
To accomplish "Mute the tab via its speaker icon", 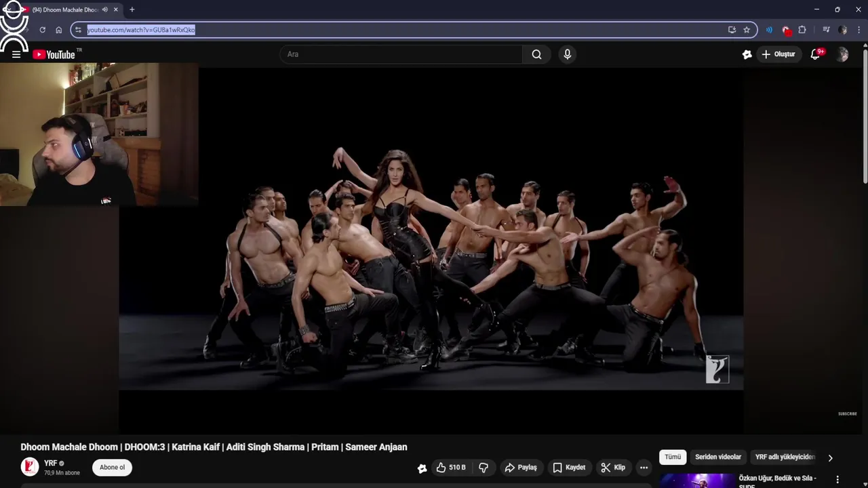I will pyautogui.click(x=104, y=9).
